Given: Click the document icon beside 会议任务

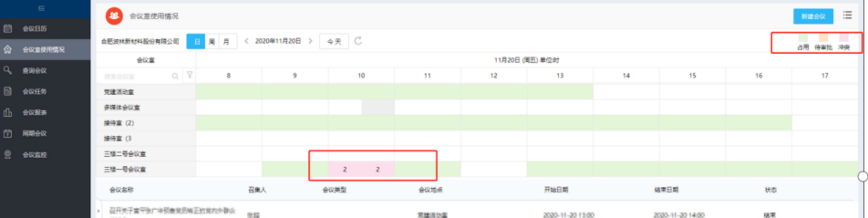Looking at the screenshot, I should 8,91.
